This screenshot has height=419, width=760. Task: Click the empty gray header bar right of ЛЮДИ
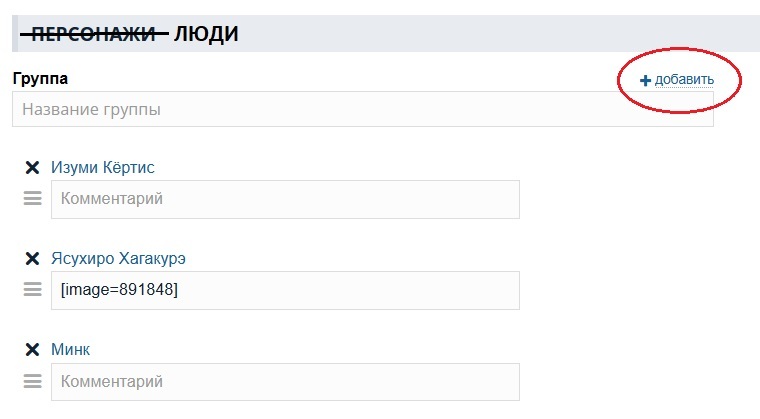pos(500,35)
